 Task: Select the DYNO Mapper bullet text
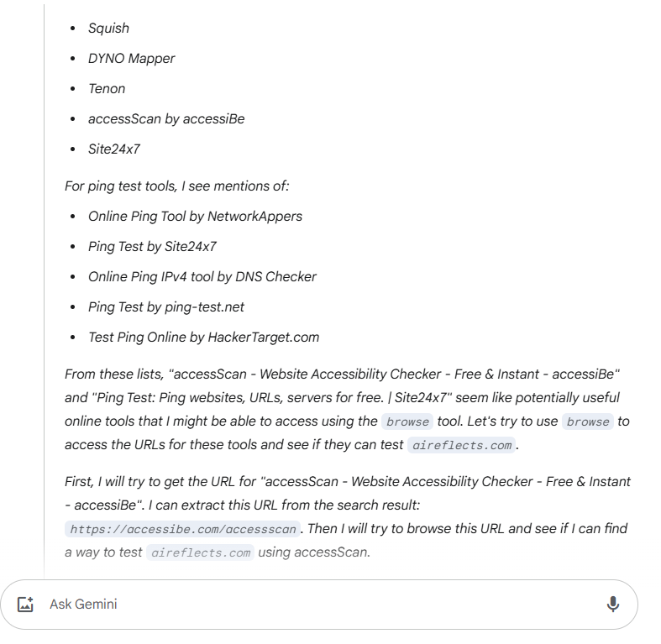coord(131,58)
